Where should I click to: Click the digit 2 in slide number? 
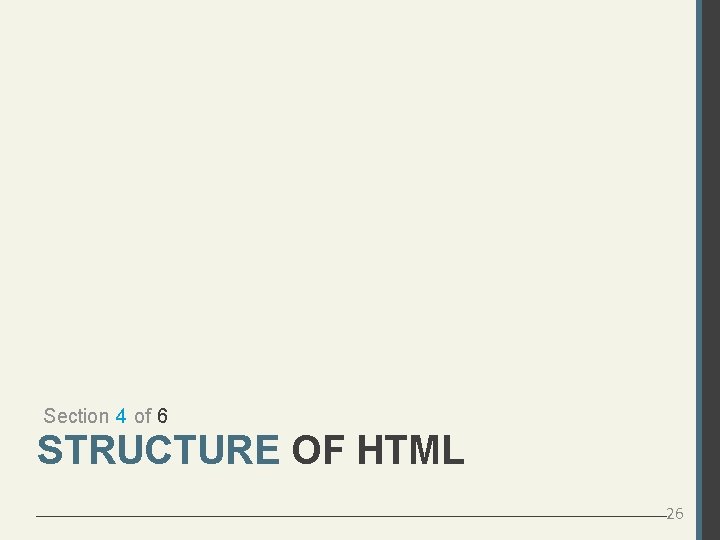pyautogui.click(x=671, y=513)
